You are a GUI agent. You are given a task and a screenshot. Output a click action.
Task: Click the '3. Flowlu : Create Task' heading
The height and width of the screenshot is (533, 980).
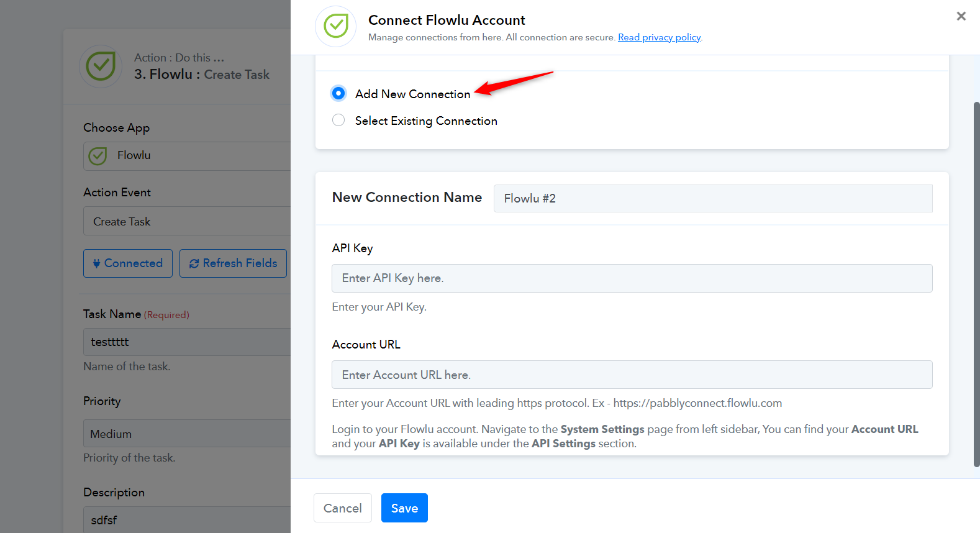click(202, 75)
